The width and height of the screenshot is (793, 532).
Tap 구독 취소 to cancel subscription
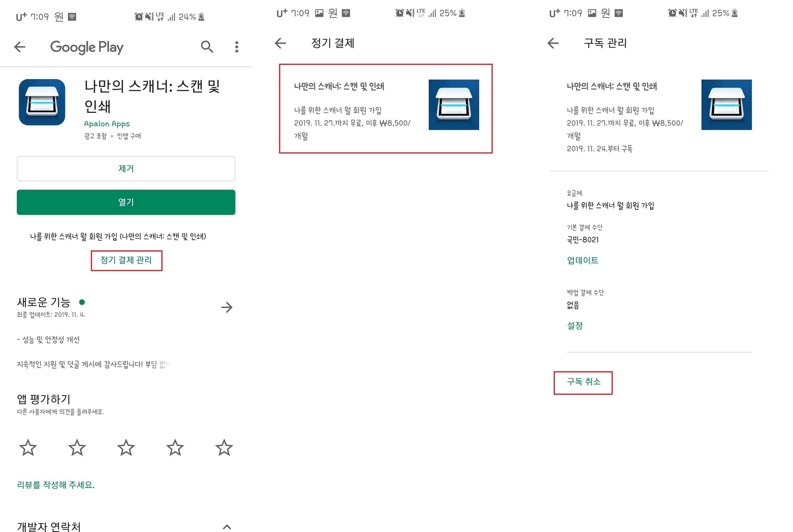[x=583, y=382]
